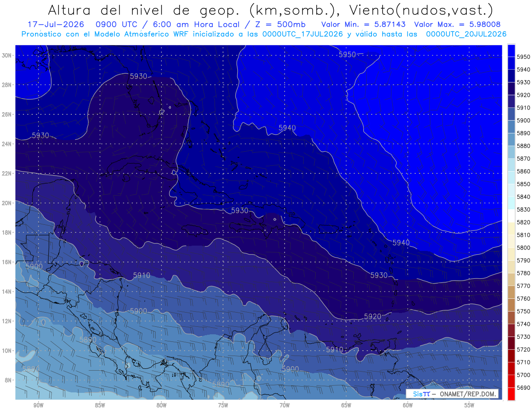The width and height of the screenshot is (532, 411).
Task: Select the 'Z = 500mb' level text
Action: coord(280,24)
